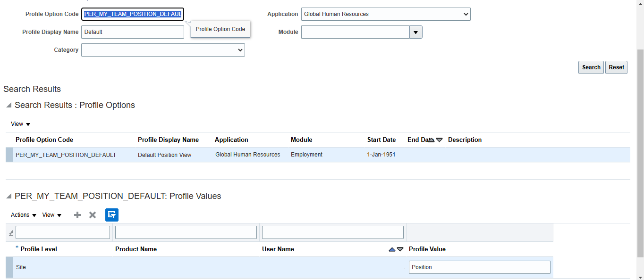Toggle the Query By Example filter
Screen dimensions: 644x280
[x=112, y=214]
